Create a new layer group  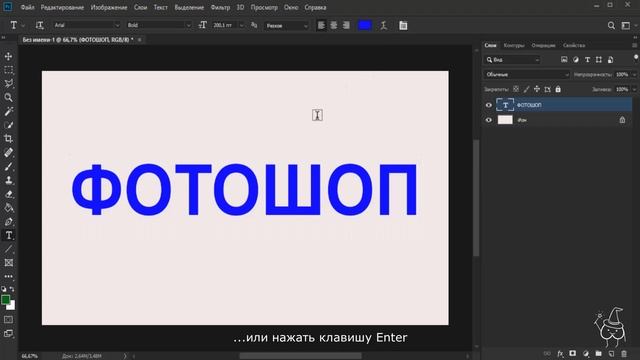click(x=598, y=353)
